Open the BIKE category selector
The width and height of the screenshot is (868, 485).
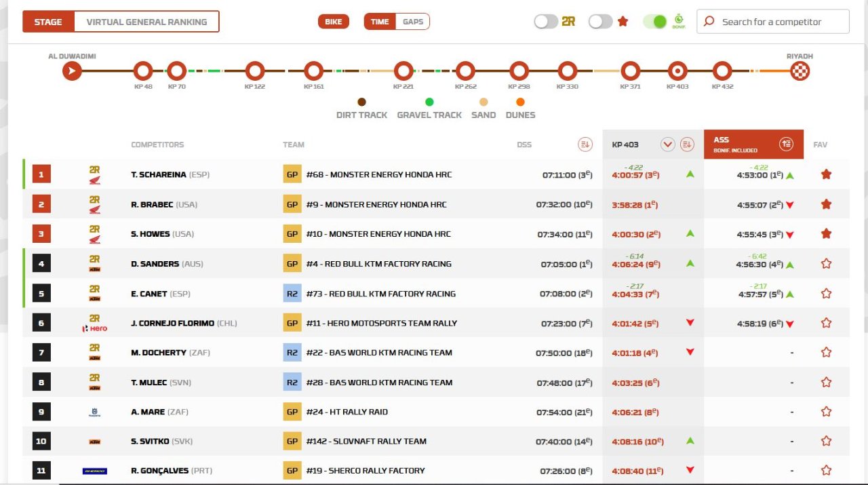click(x=333, y=22)
